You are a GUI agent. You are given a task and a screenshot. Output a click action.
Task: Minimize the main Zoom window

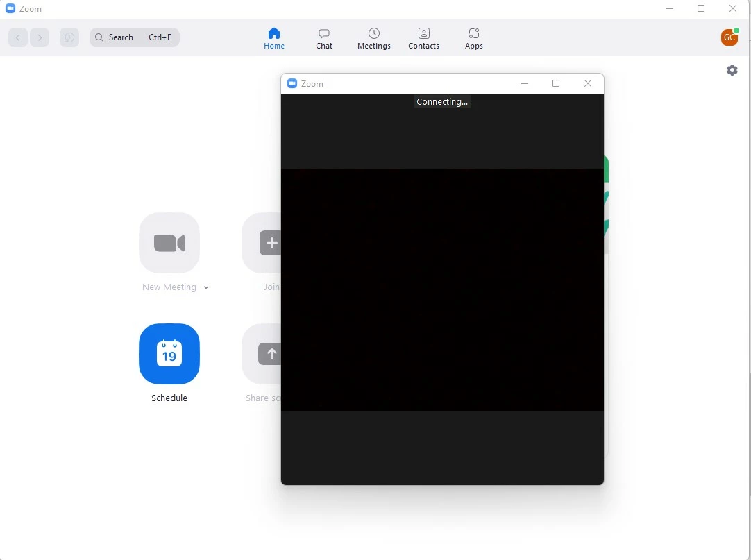coord(670,8)
